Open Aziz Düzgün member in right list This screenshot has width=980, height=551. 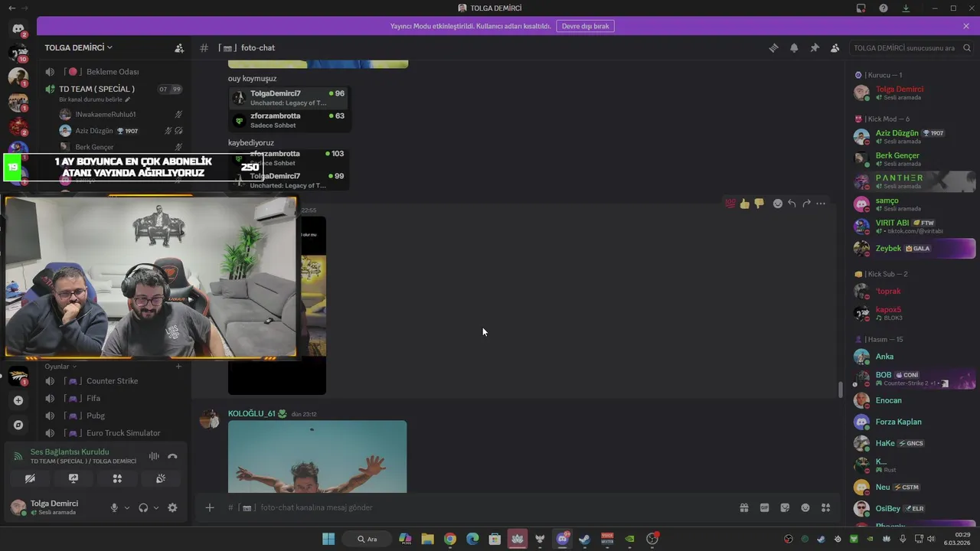(x=914, y=137)
